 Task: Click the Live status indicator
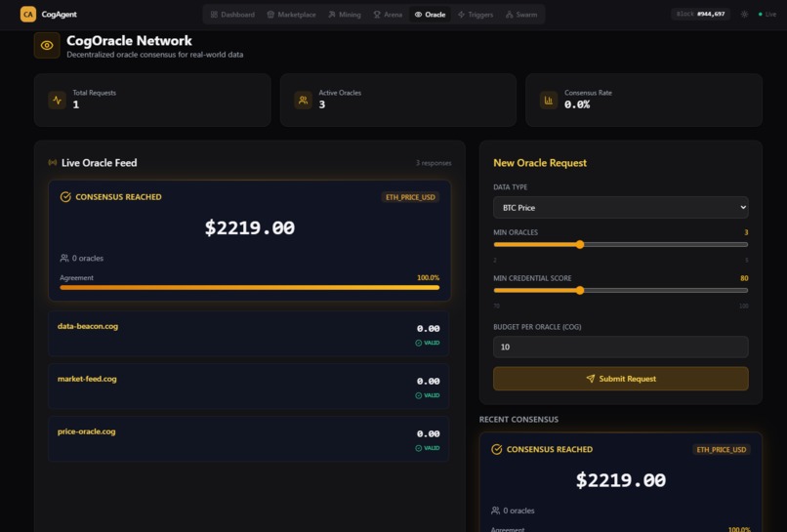click(766, 14)
